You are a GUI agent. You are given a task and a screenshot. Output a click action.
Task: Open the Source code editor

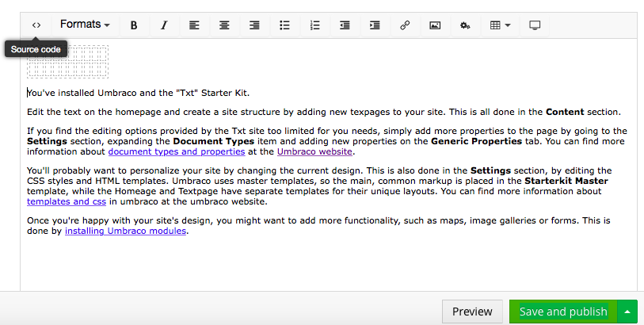pyautogui.click(x=36, y=25)
